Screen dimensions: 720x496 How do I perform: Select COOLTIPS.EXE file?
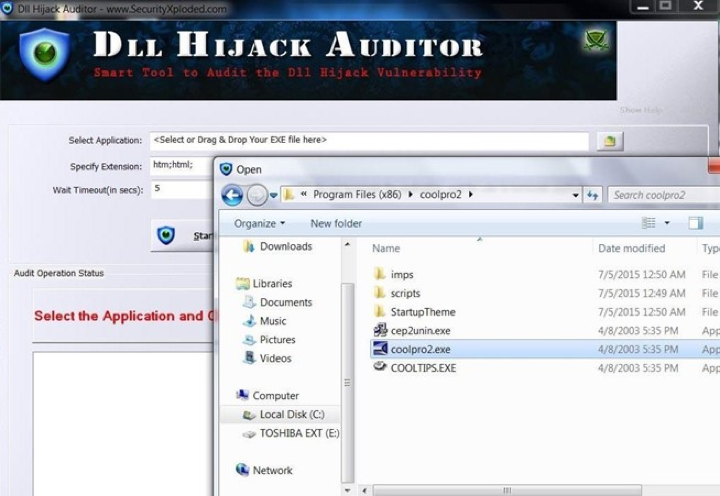(423, 368)
